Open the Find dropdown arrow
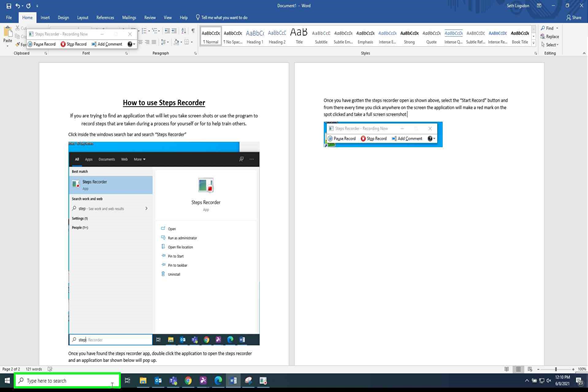The height and width of the screenshot is (392, 588). click(557, 28)
